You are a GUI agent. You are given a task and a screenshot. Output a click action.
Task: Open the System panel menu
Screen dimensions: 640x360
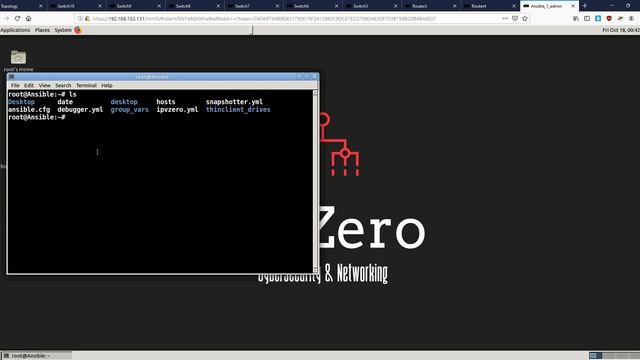click(x=63, y=30)
